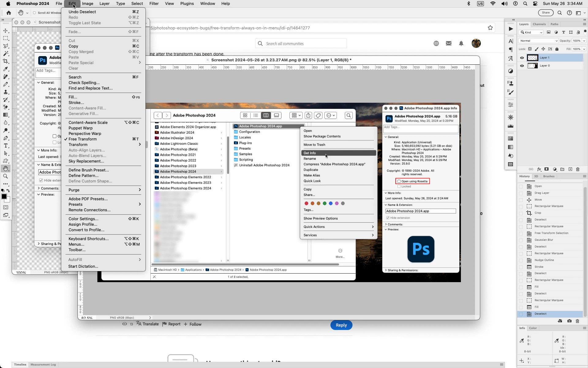Select the Horizontal Type tool
The width and height of the screenshot is (588, 368).
[x=6, y=146]
